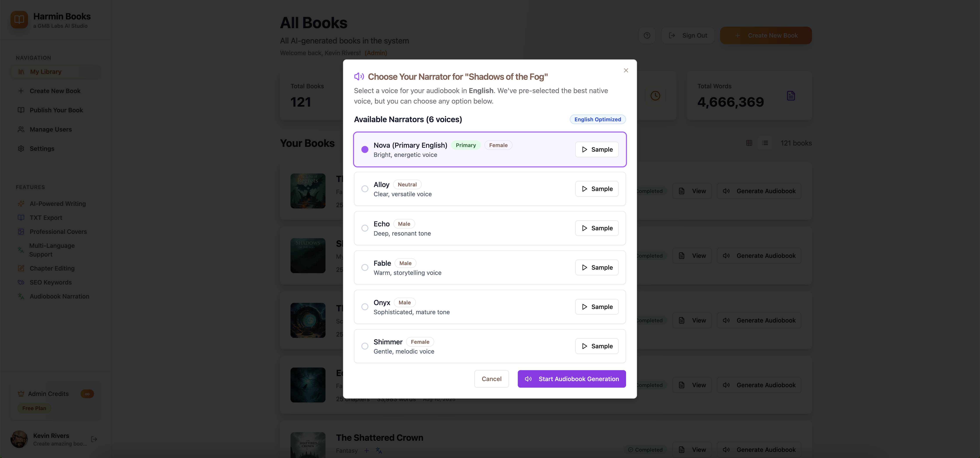This screenshot has height=458, width=980.
Task: Click Professional Covers feature icon
Action: tap(21, 232)
